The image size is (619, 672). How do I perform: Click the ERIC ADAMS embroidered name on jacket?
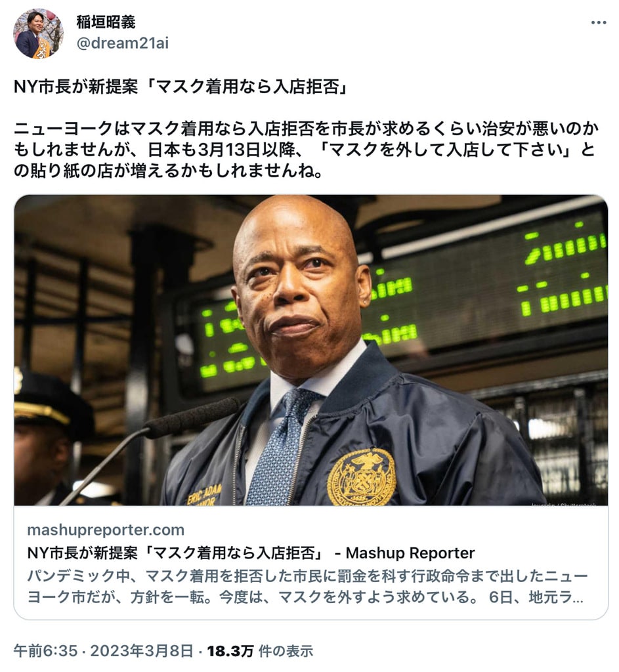click(205, 495)
